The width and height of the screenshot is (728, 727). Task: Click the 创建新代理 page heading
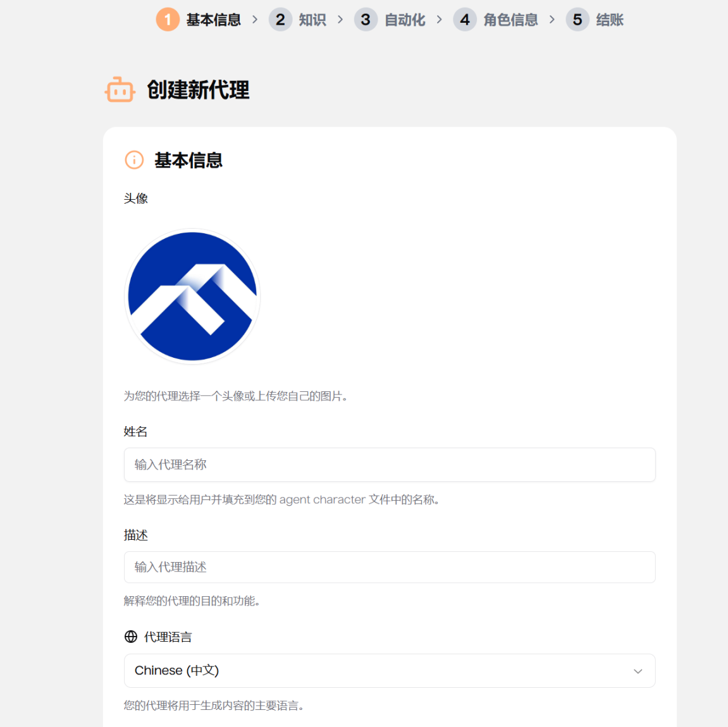(198, 90)
